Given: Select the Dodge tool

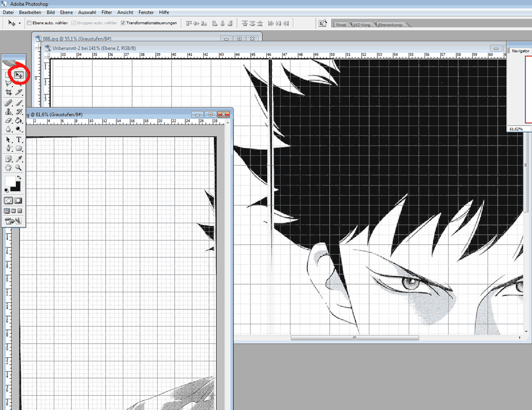Looking at the screenshot, I should (19, 129).
